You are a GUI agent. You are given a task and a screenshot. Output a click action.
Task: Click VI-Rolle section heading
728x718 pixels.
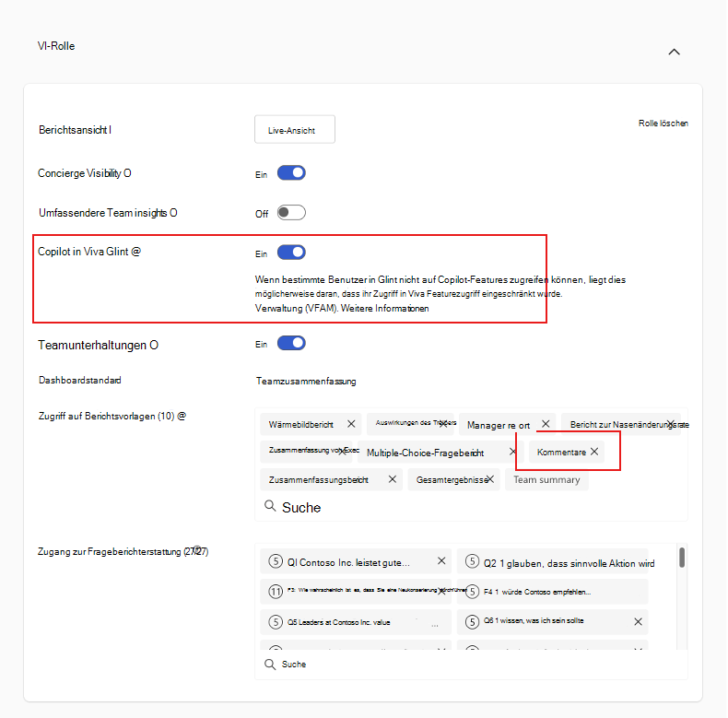pos(56,46)
